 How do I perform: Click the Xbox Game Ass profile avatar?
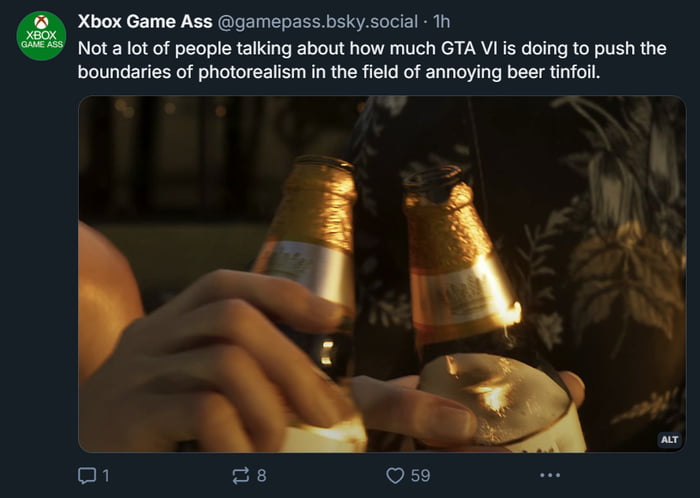point(41,36)
